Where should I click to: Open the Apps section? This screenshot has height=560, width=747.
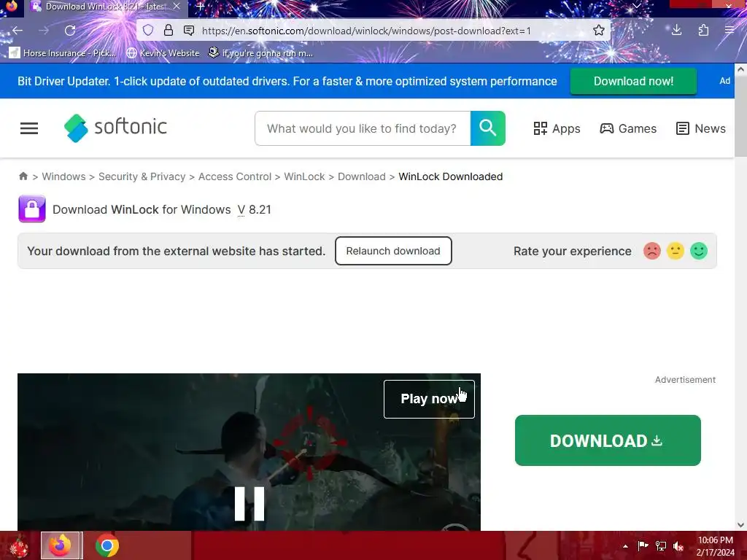point(557,128)
